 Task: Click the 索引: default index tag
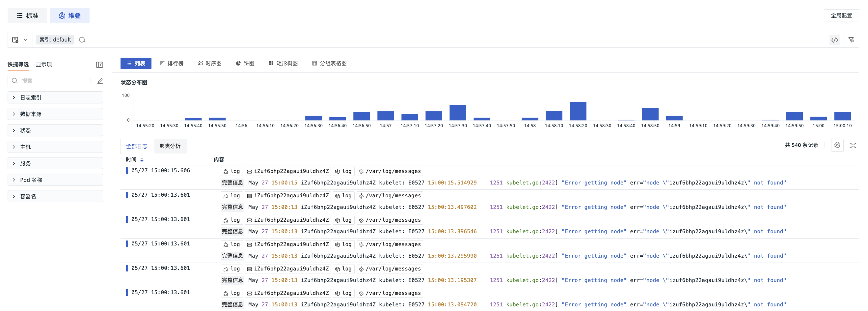coord(55,40)
